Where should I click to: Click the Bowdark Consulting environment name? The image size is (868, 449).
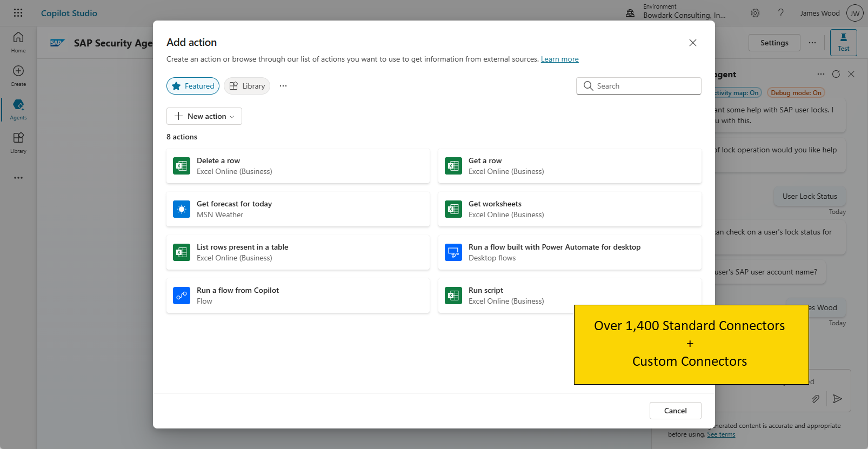(x=685, y=15)
